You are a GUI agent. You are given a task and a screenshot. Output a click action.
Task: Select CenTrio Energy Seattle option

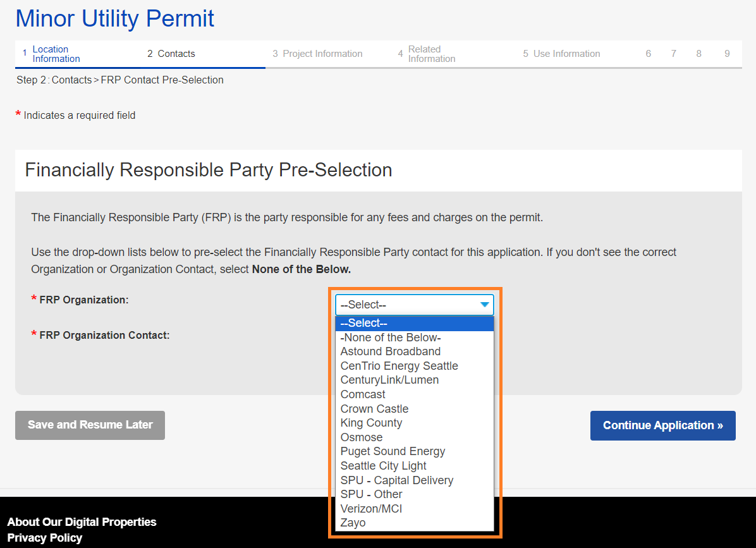399,366
